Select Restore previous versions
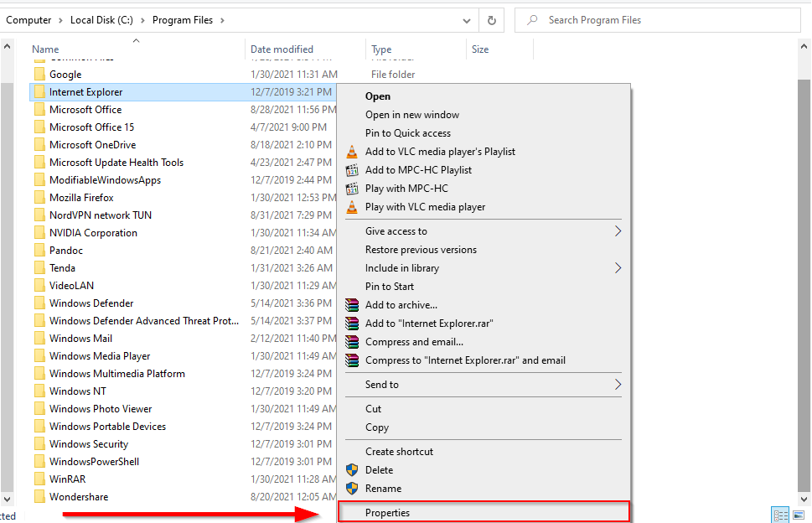This screenshot has height=523, width=812. click(421, 250)
